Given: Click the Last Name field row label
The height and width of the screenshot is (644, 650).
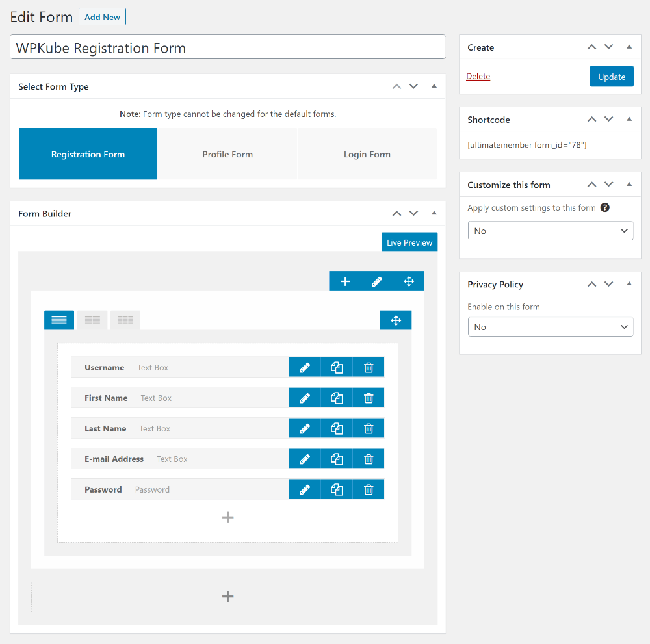Looking at the screenshot, I should pyautogui.click(x=105, y=428).
